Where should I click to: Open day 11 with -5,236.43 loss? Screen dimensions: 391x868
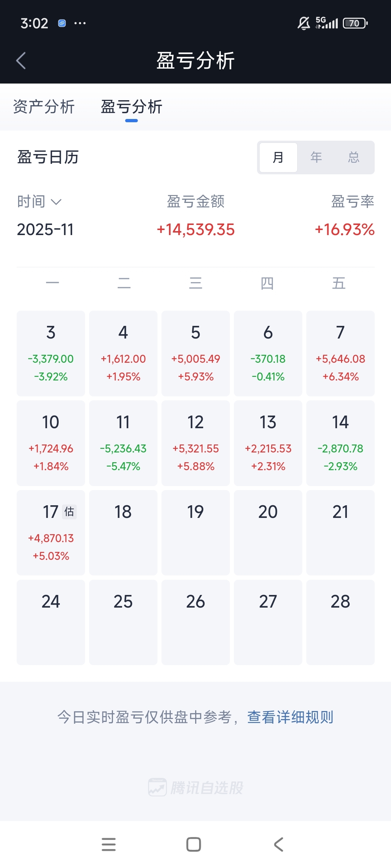coord(123,443)
